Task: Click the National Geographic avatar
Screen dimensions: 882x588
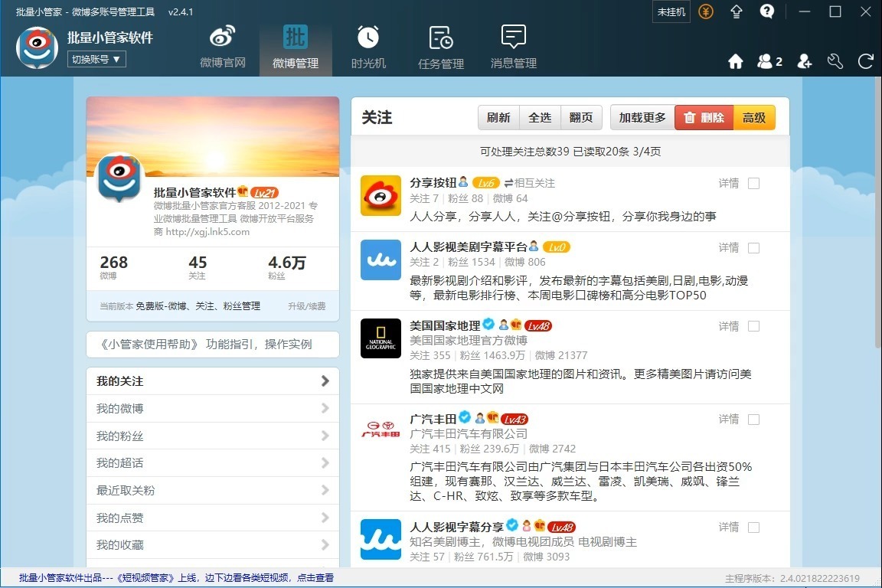Action: [x=381, y=338]
